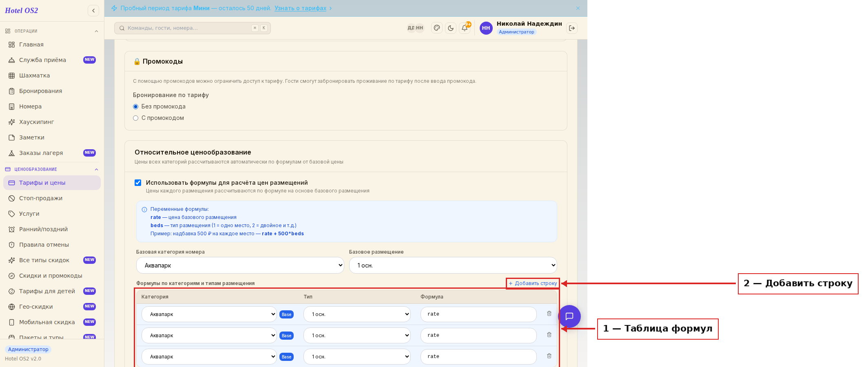Click the search commands input field
The width and height of the screenshot is (868, 367).
click(x=193, y=28)
